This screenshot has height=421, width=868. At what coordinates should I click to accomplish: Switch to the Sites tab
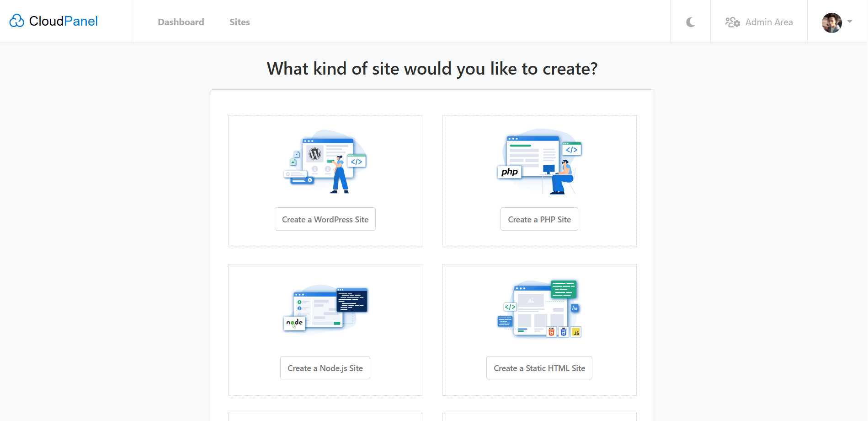[x=240, y=22]
